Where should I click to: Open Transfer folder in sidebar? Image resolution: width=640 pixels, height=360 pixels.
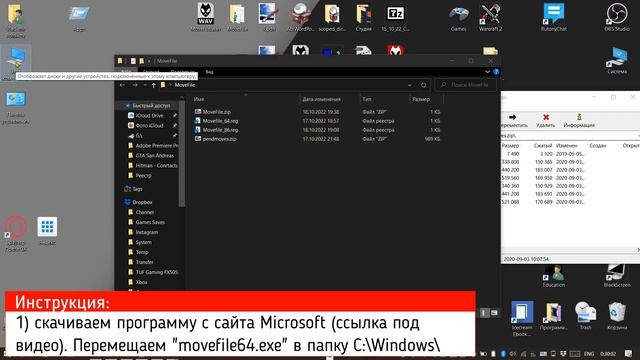pyautogui.click(x=141, y=262)
